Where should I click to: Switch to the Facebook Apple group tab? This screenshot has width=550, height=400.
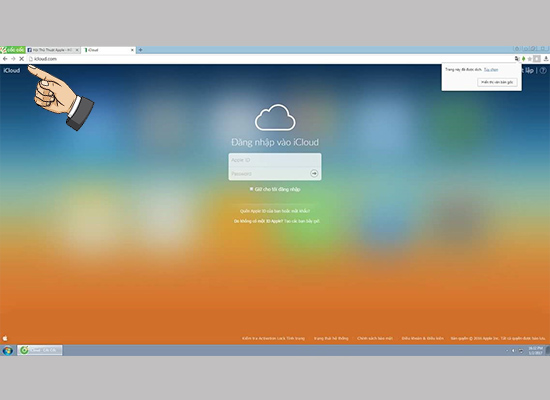point(53,50)
